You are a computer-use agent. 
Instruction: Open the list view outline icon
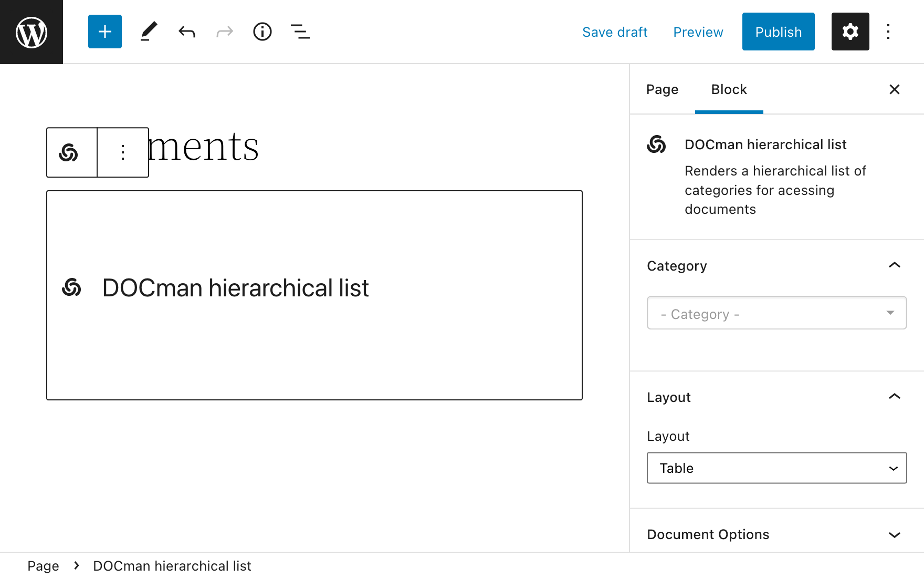pos(300,32)
